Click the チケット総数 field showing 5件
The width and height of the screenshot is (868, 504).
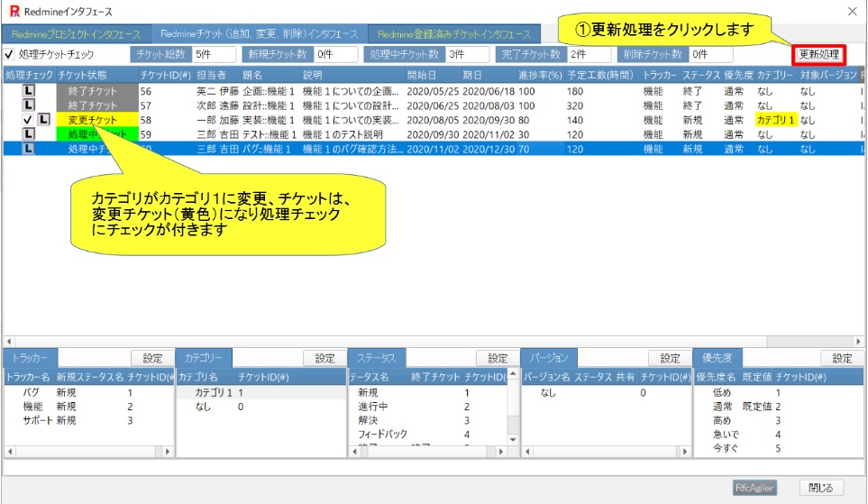tap(214, 54)
